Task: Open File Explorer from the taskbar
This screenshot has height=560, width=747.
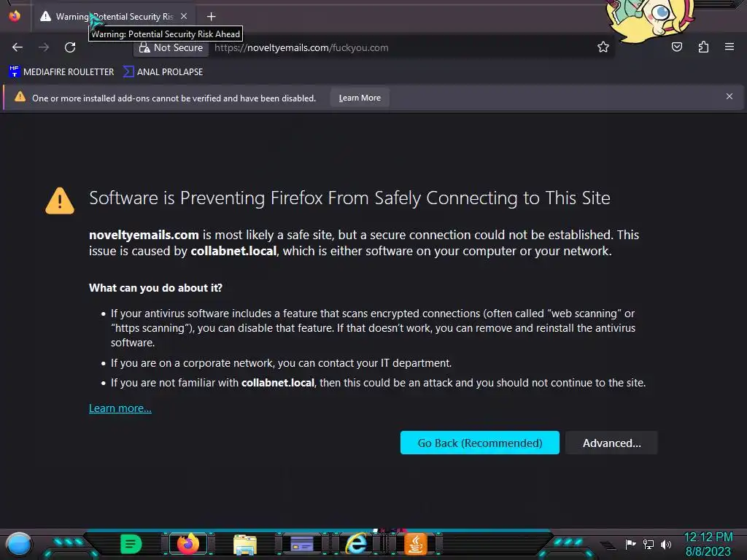Action: [245, 544]
